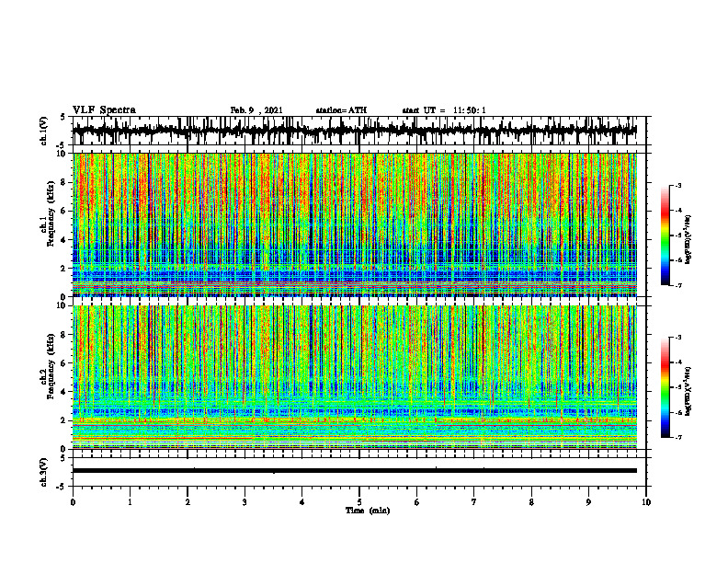The image size is (728, 563).
Task: Click the "5" time axis tick label
Action: (x=359, y=502)
